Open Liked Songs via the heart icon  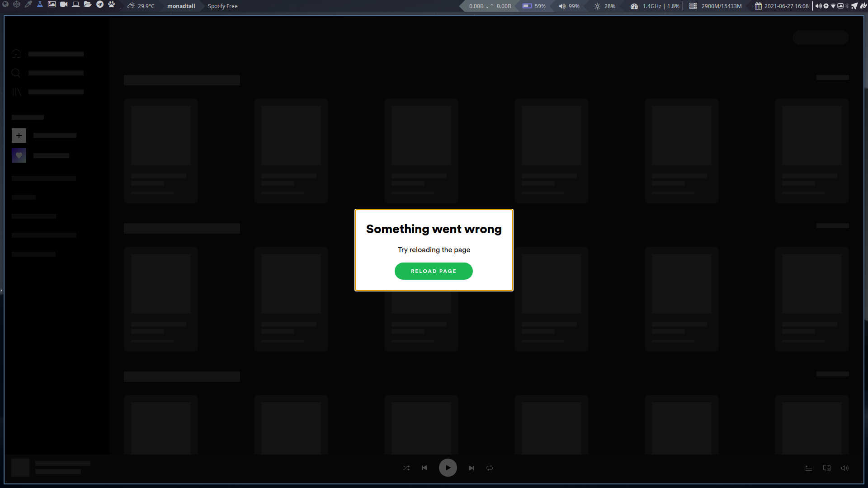(x=19, y=155)
